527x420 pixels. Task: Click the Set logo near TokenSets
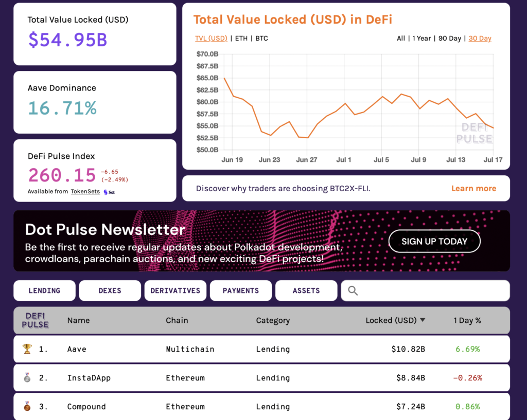[110, 191]
